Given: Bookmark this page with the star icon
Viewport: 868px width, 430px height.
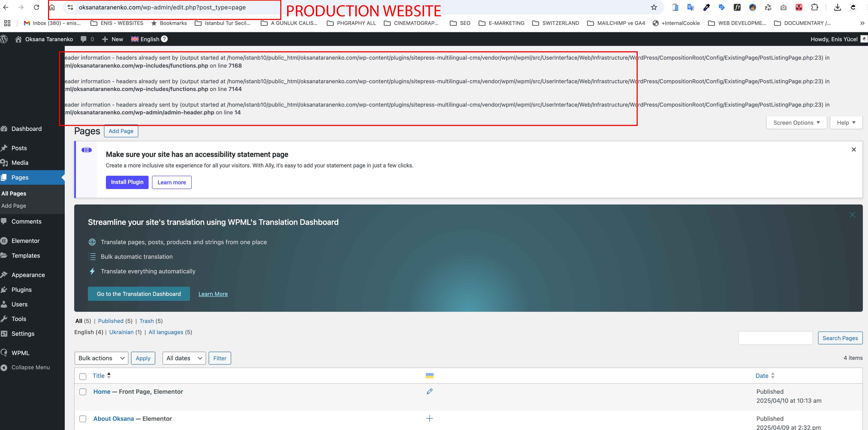Looking at the screenshot, I should (x=654, y=7).
